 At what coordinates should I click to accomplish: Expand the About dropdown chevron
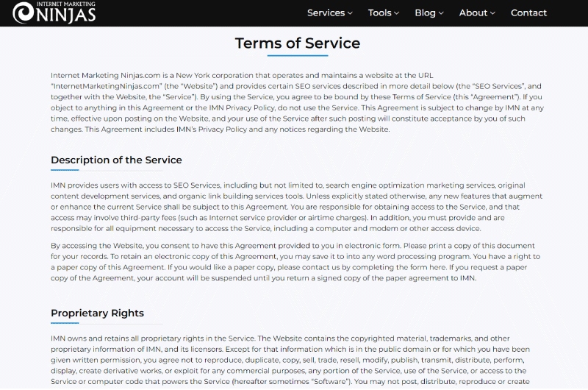coord(492,13)
